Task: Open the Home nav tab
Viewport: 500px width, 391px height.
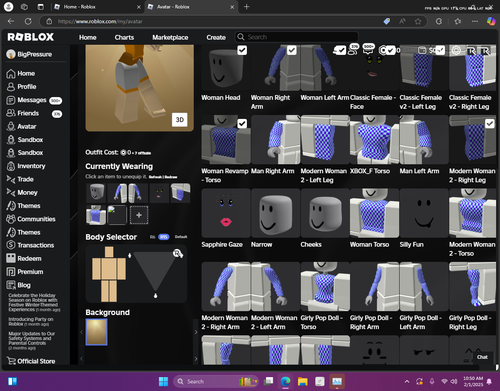Action: point(88,37)
